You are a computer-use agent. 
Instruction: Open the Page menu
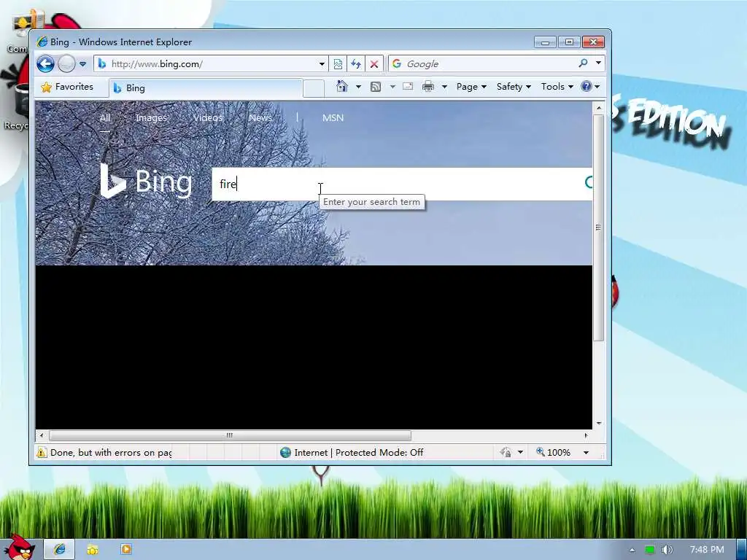pos(471,87)
